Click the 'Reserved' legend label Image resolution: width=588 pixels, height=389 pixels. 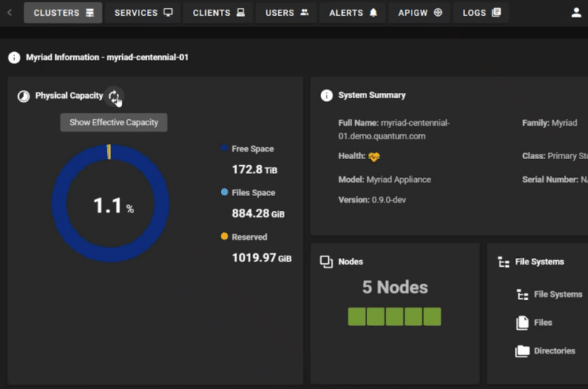coord(250,237)
